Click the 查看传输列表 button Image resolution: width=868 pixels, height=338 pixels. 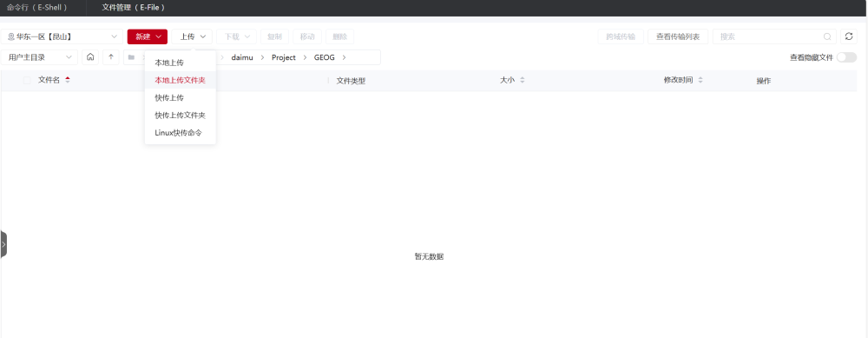[678, 36]
